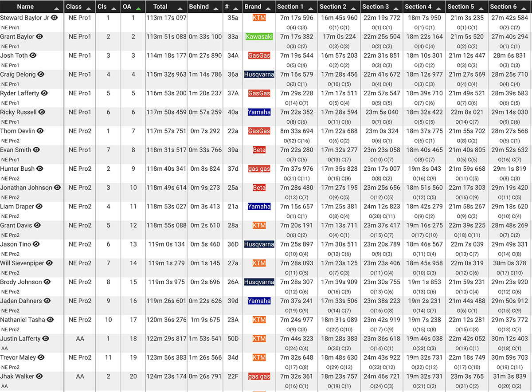Click the Beta badge in Evan Smith's row
532x392 pixels.
[x=259, y=150]
